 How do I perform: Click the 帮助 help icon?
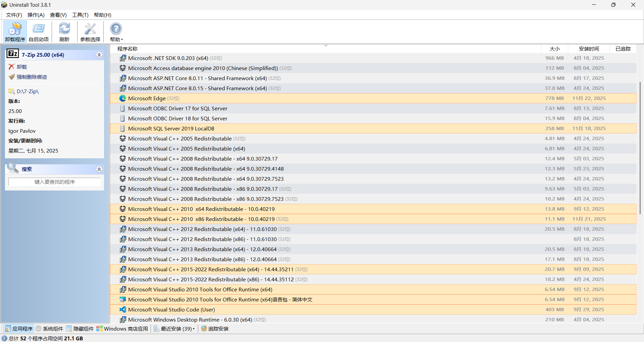click(x=116, y=31)
